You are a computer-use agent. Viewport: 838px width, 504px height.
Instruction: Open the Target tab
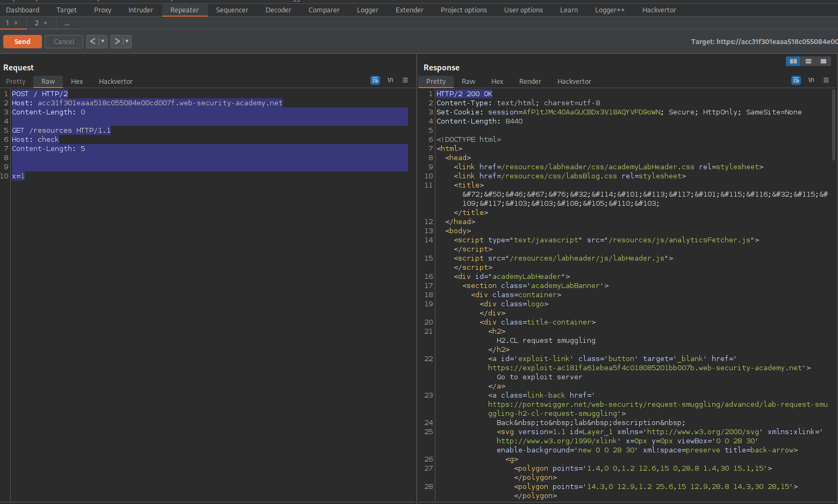coord(67,10)
